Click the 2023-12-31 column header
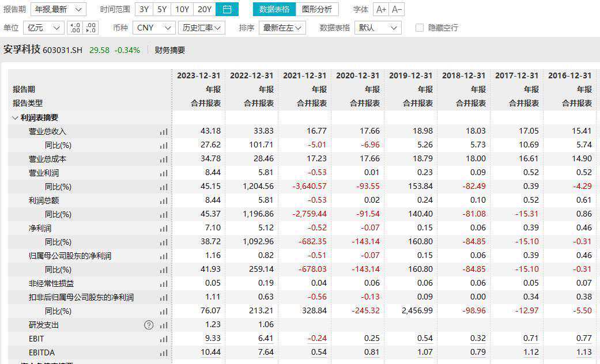 [198, 75]
